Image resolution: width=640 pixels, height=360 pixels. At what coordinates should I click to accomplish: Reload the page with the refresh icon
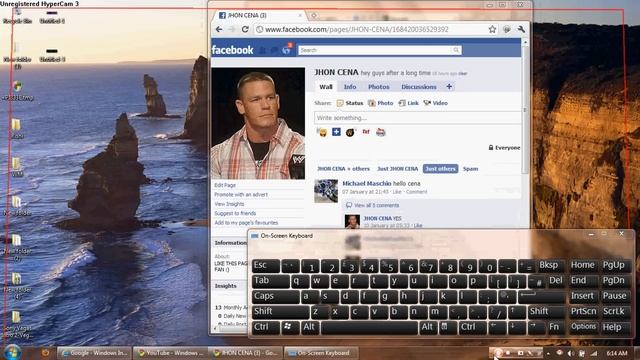(x=245, y=29)
